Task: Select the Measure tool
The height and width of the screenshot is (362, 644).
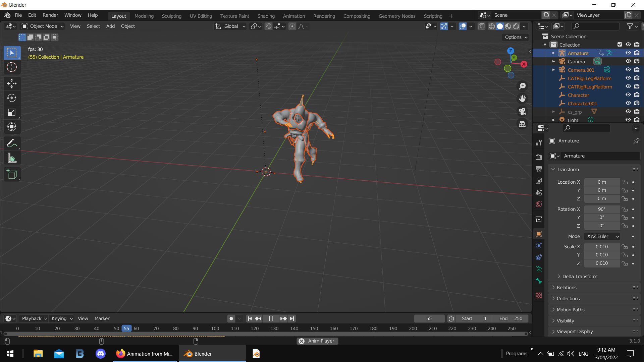Action: coord(12,158)
